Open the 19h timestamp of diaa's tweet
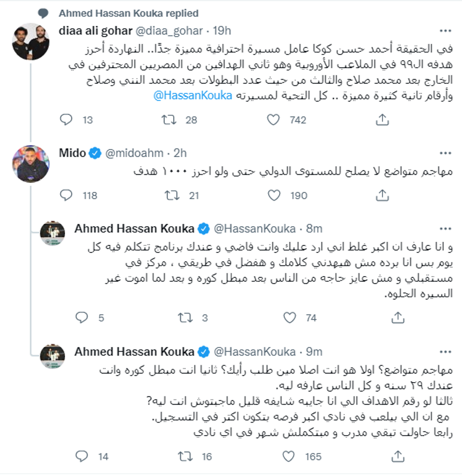The height and width of the screenshot is (476, 462). pyautogui.click(x=221, y=30)
